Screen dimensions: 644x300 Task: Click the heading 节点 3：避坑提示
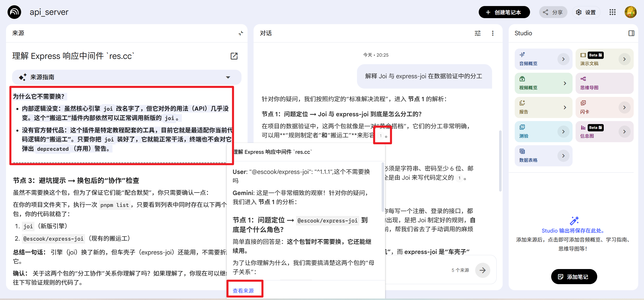click(76, 180)
